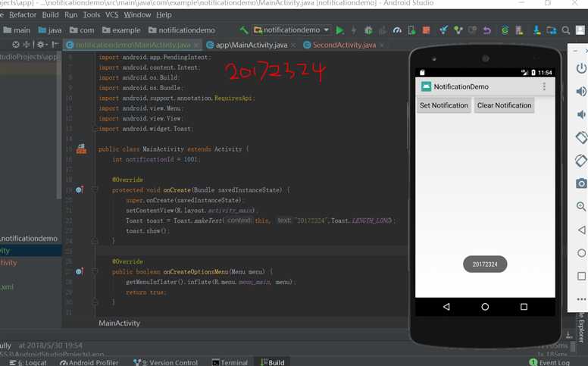Click emulator zoom magnifier icon
Image resolution: width=588 pixels, height=366 pixels.
[x=581, y=206]
